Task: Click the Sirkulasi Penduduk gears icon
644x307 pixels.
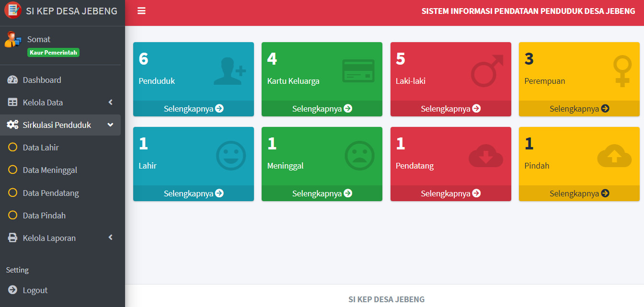Action: point(12,125)
